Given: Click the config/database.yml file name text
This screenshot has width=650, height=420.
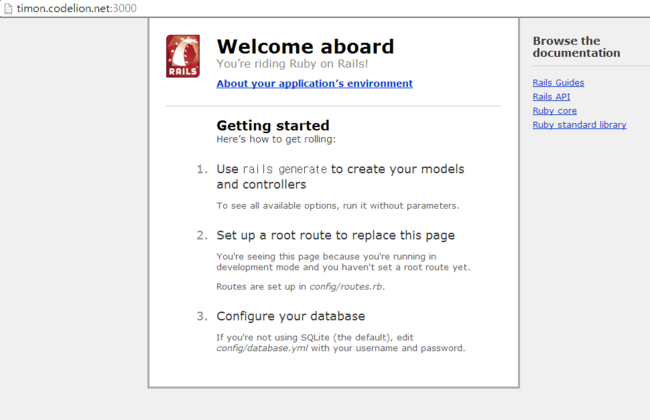Looking at the screenshot, I should tap(262, 348).
